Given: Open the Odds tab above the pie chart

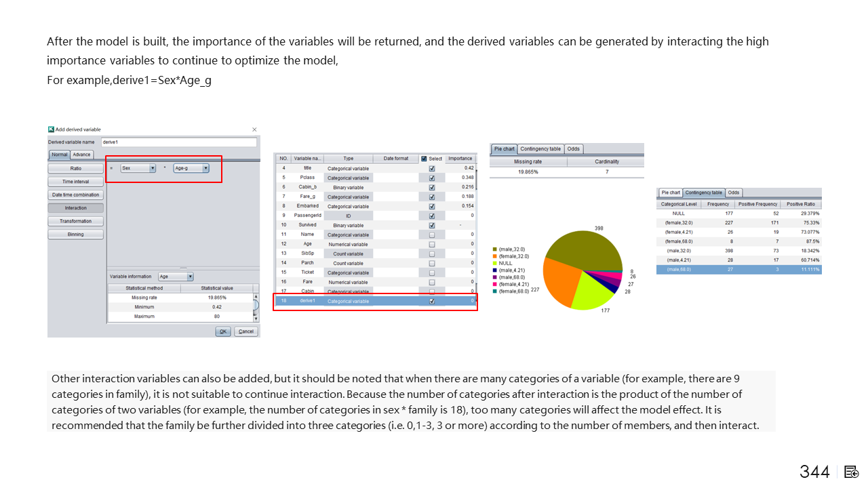Looking at the screenshot, I should [x=574, y=149].
